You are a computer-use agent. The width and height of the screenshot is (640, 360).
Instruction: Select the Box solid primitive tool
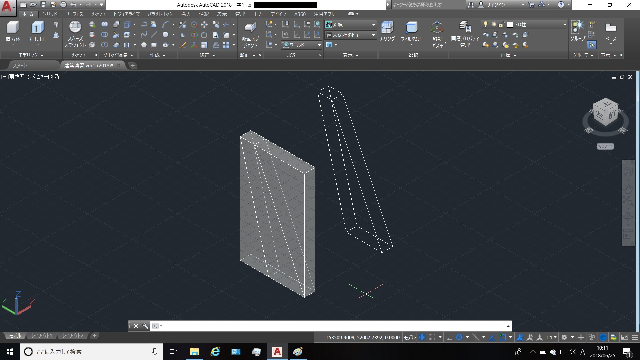13,28
